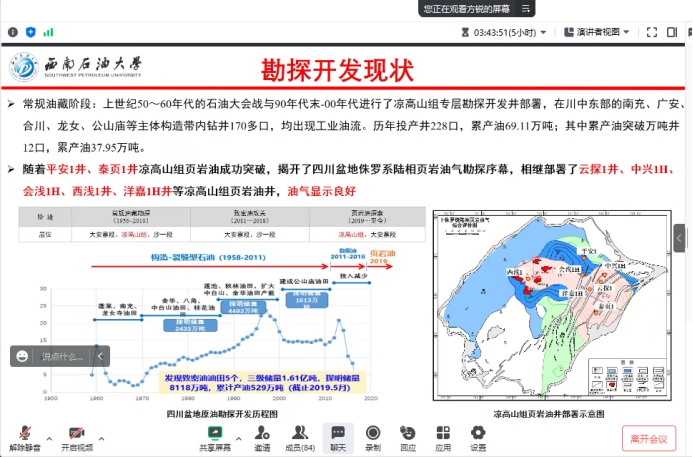
Task: Click the network signal strength indicator
Action: coord(47,32)
